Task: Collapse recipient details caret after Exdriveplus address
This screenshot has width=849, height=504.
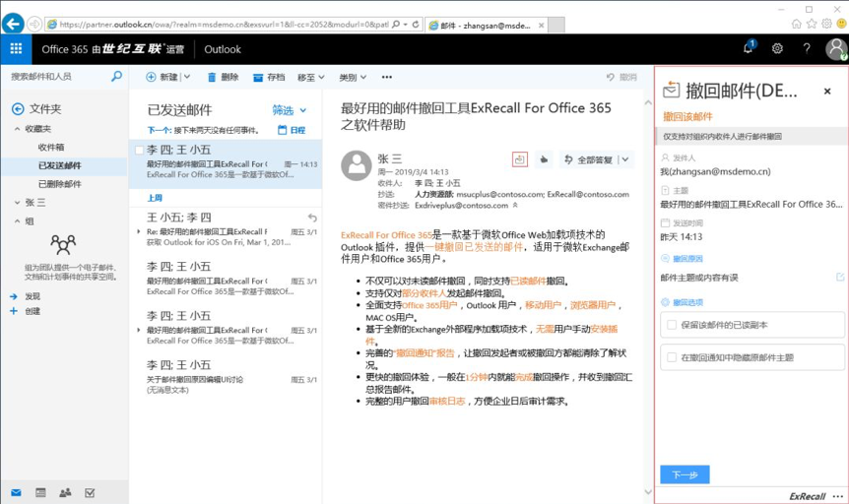Action: point(515,205)
